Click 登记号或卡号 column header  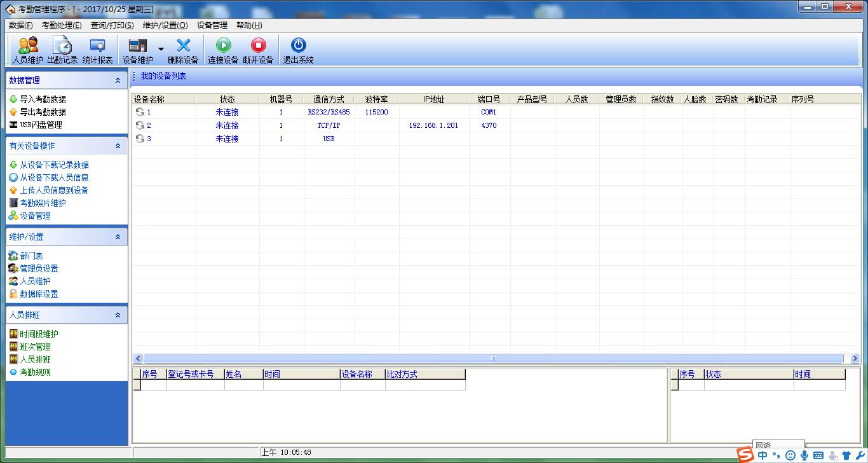pyautogui.click(x=195, y=374)
